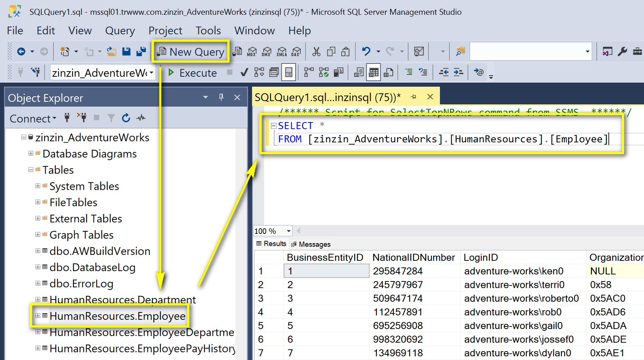Click the Paste clipboard icon
Image resolution: width=644 pixels, height=360 pixels.
point(345,52)
